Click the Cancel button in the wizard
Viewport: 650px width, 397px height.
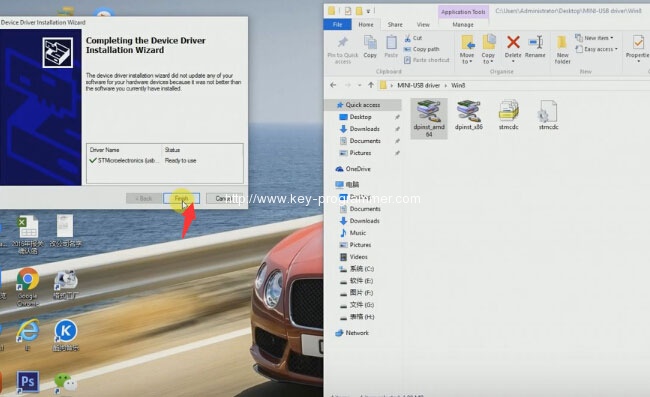coord(224,198)
